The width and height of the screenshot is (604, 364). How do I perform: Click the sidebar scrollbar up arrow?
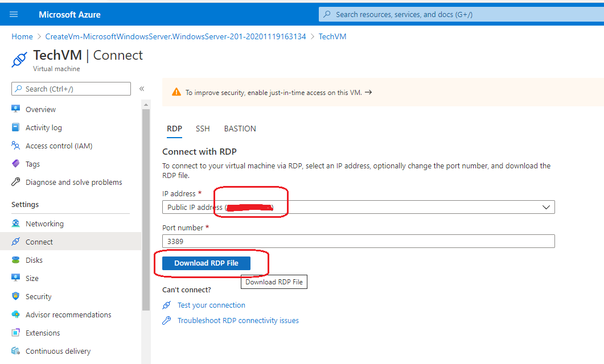pos(146,104)
